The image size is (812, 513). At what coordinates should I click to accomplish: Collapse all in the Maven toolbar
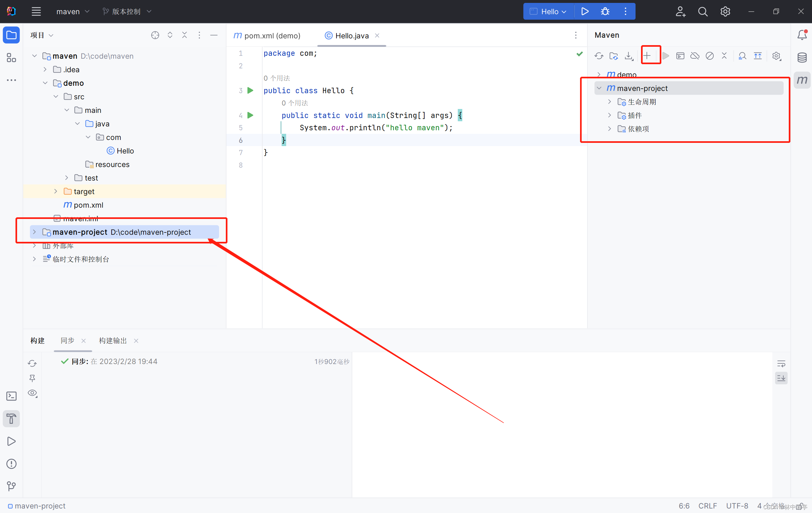click(724, 56)
